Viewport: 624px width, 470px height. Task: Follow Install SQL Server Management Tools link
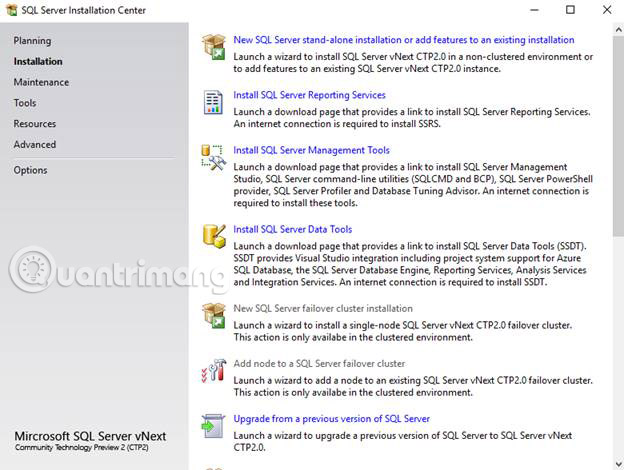coord(311,150)
